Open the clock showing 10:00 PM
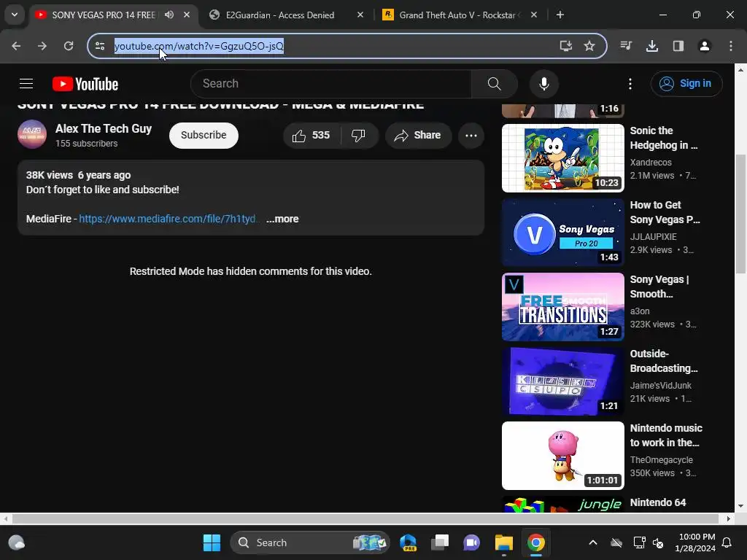The width and height of the screenshot is (747, 560). click(695, 542)
